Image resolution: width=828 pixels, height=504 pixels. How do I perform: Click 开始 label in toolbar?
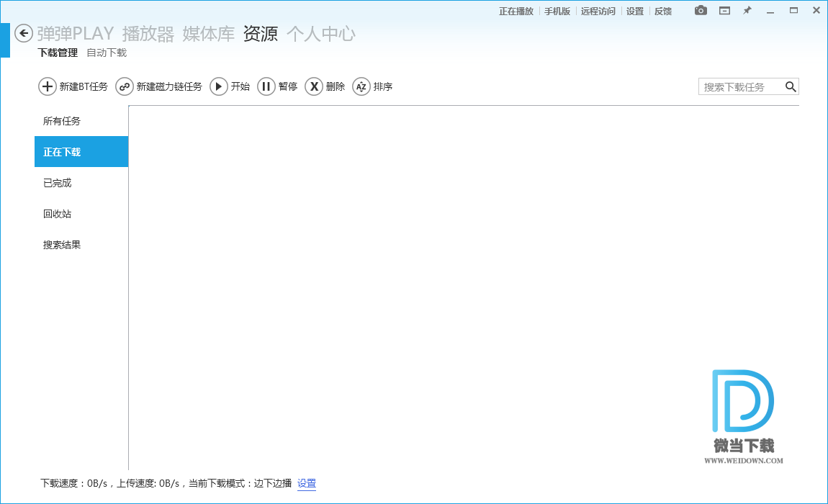pos(240,86)
